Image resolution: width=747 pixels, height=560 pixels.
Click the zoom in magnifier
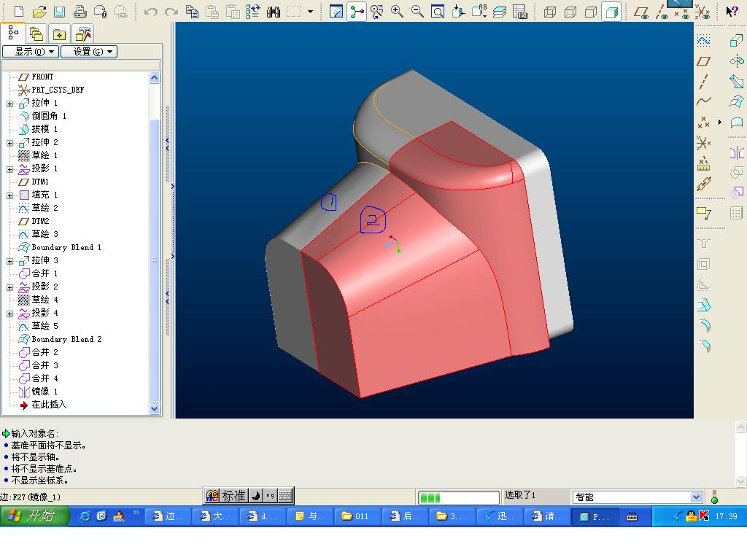pyautogui.click(x=397, y=12)
